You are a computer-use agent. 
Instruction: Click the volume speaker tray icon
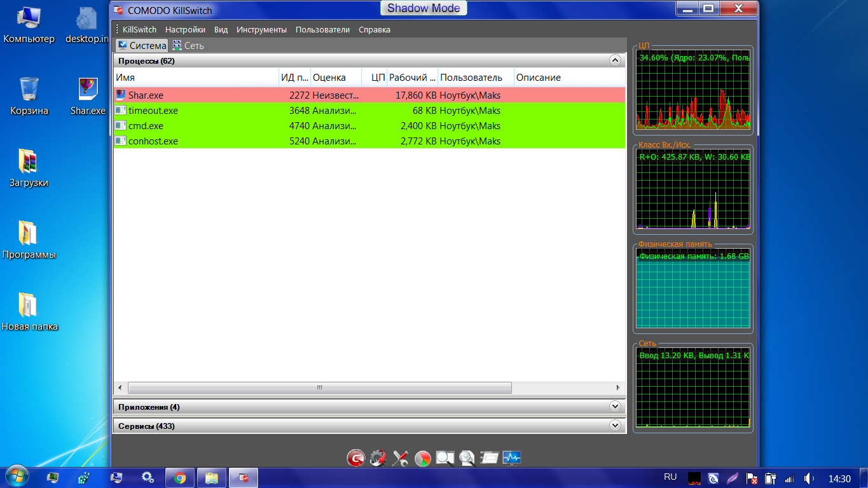coord(809,478)
